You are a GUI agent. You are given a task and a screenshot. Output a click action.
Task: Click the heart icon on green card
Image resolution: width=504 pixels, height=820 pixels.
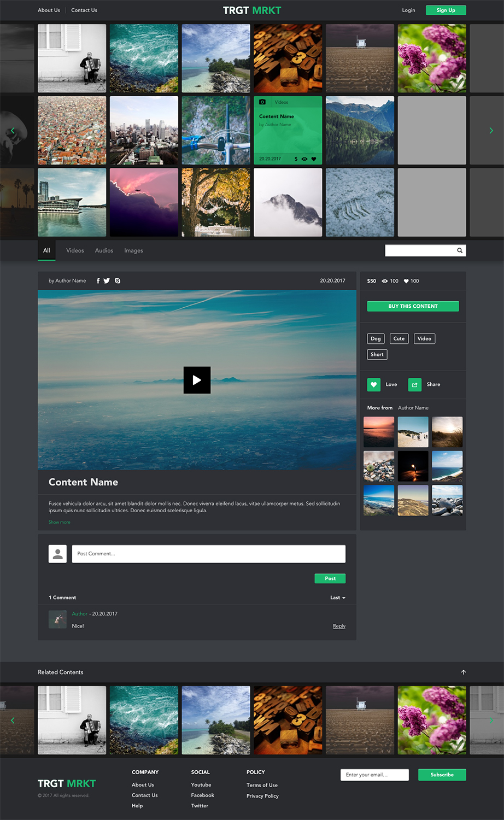[314, 159]
